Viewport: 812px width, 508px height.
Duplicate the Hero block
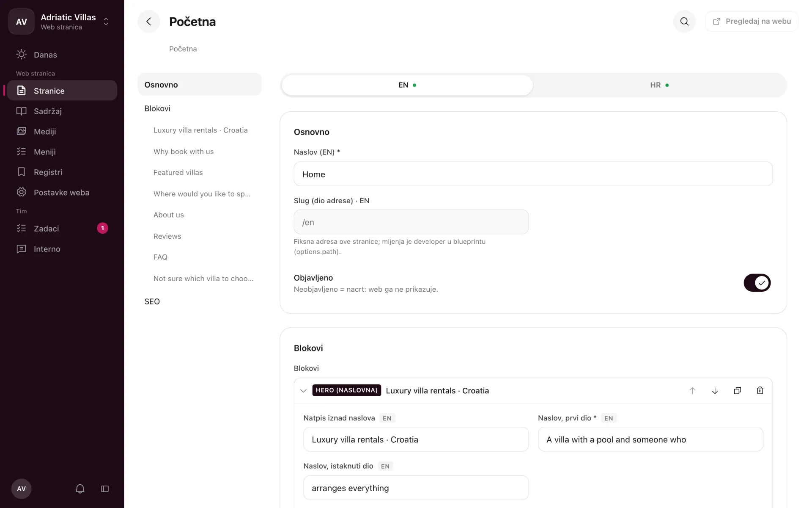pyautogui.click(x=738, y=390)
